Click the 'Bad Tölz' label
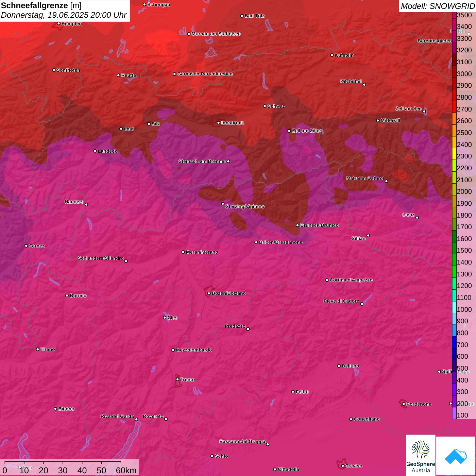The width and height of the screenshot is (476, 476). click(x=255, y=16)
